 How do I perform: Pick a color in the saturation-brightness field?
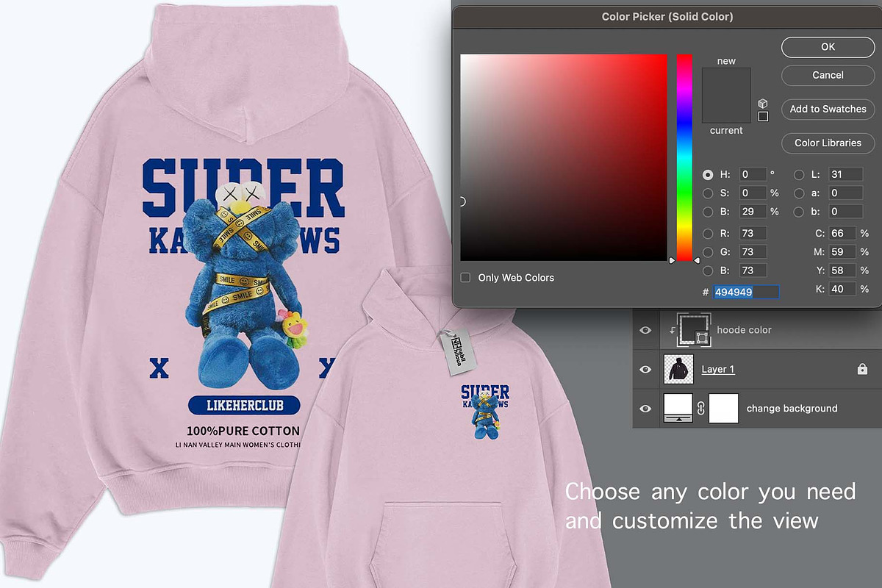(x=564, y=157)
